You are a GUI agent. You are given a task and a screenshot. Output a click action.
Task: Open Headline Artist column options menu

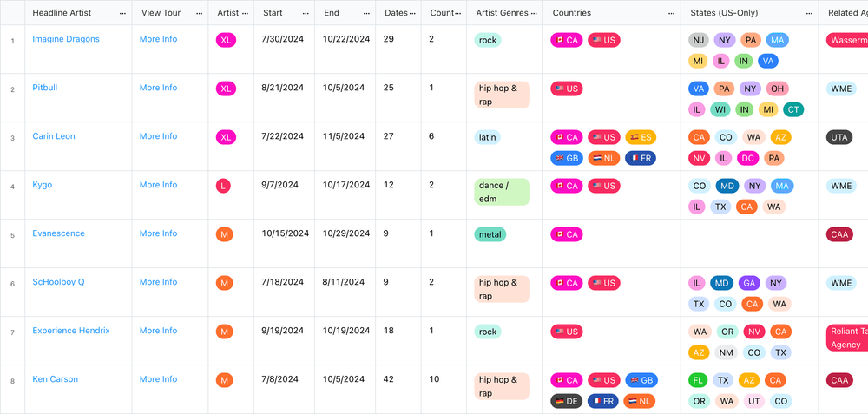click(x=122, y=13)
